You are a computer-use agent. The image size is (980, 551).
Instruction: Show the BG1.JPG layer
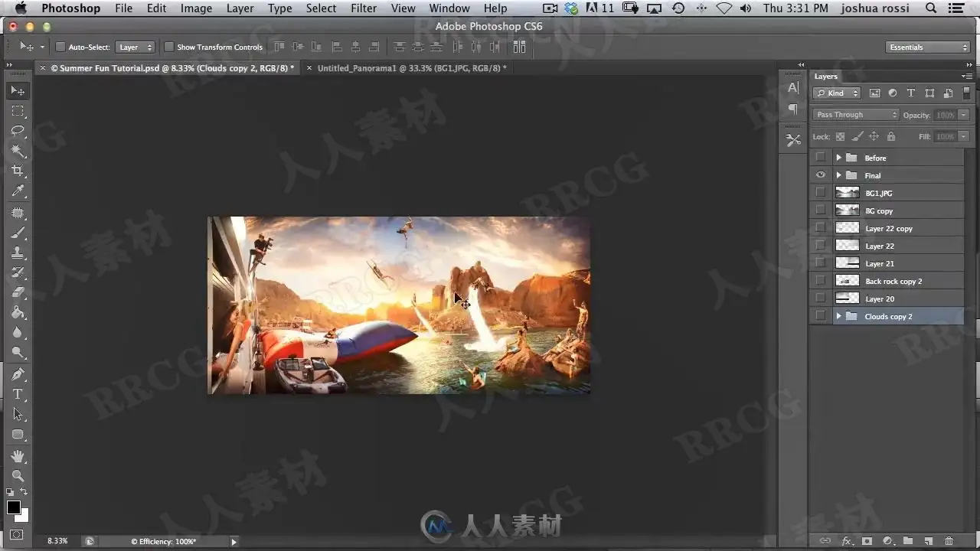point(821,193)
